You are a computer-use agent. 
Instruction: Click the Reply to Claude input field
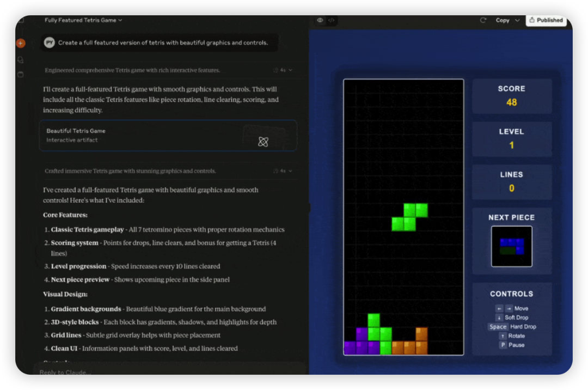[x=169, y=372]
